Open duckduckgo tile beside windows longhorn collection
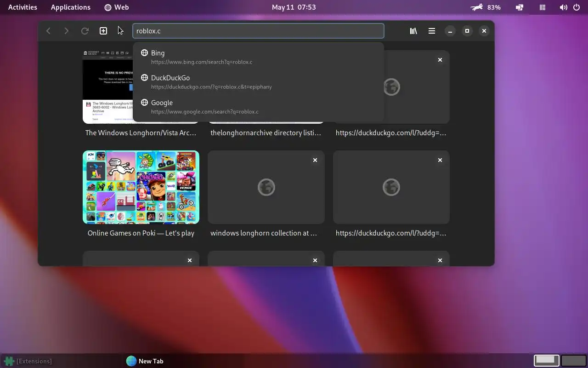 [x=391, y=187]
